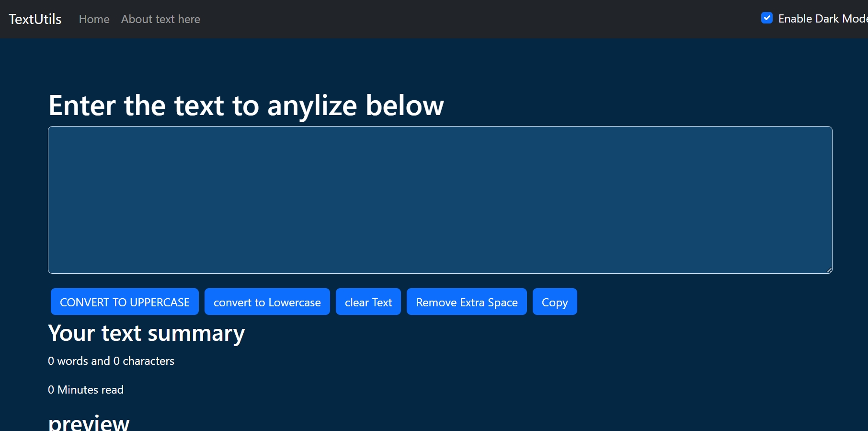Viewport: 868px width, 431px height.
Task: Click the Enter text page heading
Action: [246, 105]
